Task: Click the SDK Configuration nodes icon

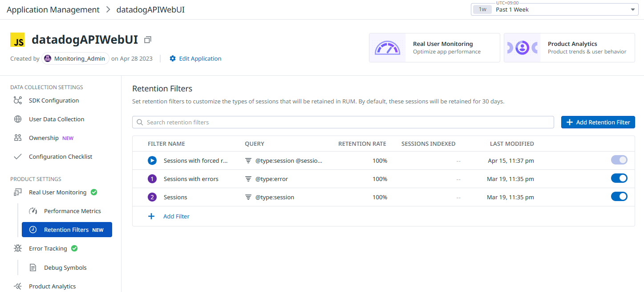Action: click(18, 100)
